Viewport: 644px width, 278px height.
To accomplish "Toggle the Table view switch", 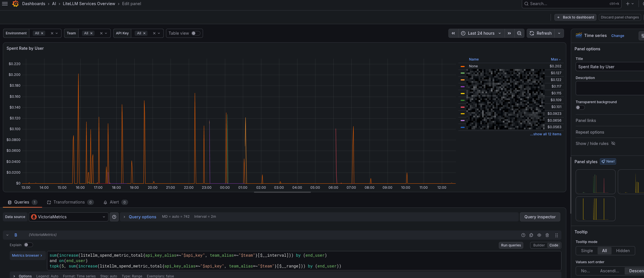I will pos(196,33).
